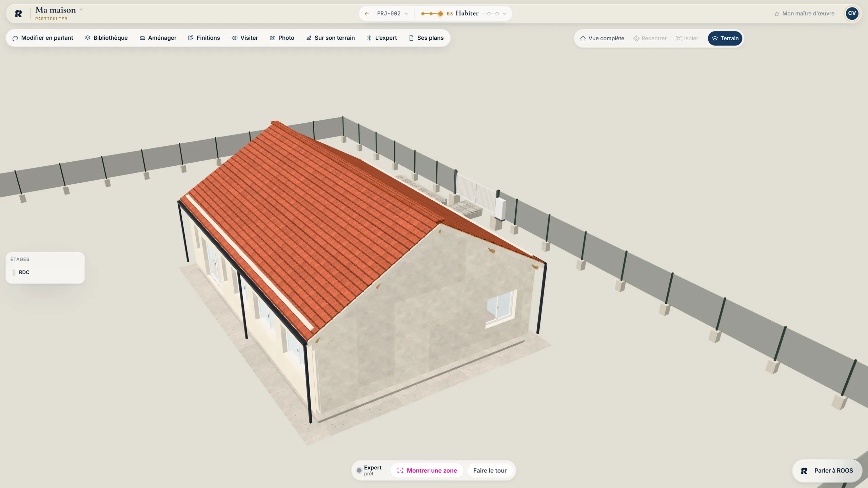Select Sur son terrain view
Screen dimensions: 868x488
point(330,38)
